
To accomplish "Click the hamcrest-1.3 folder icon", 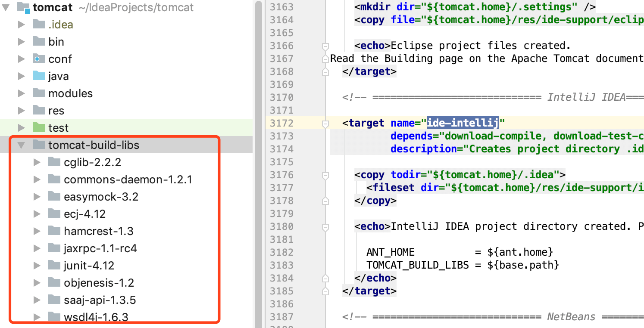I will click(54, 231).
